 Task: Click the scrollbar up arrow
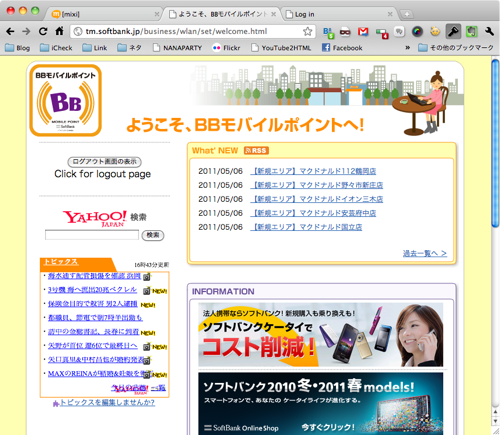coord(495,412)
